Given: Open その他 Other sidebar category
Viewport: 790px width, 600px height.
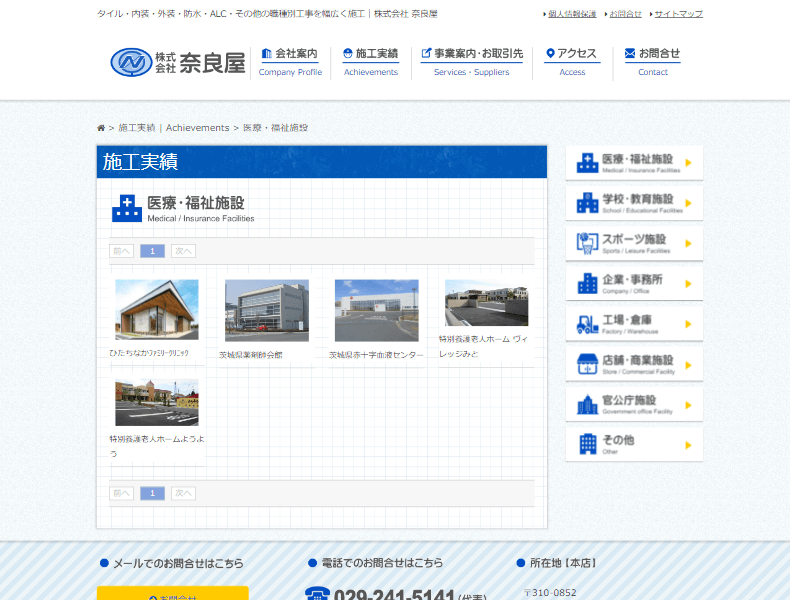Looking at the screenshot, I should coord(634,445).
